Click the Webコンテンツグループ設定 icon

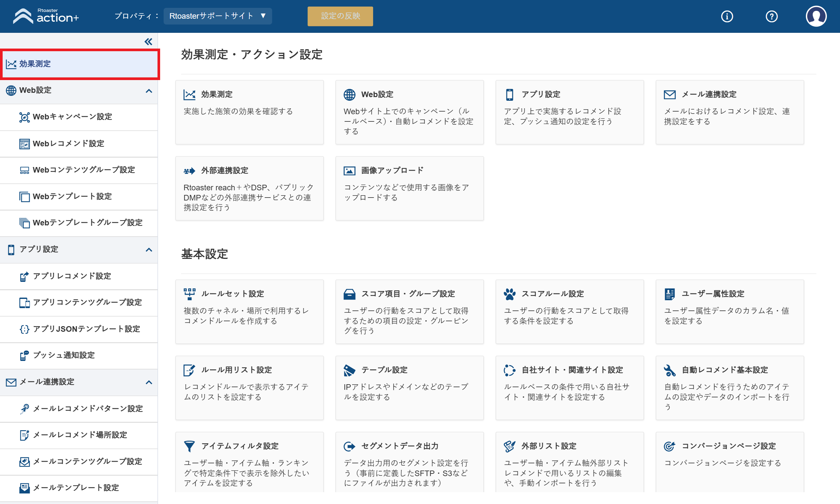[x=25, y=170]
